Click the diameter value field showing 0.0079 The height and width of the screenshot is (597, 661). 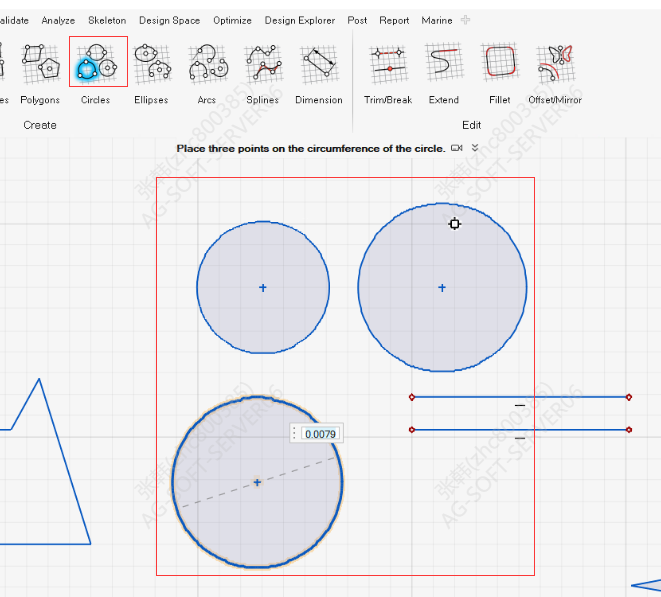point(320,434)
